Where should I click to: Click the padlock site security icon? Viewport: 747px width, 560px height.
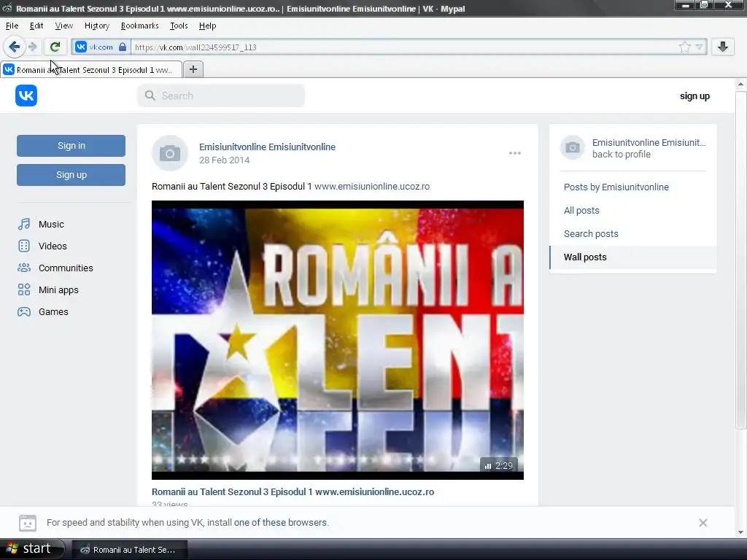pos(123,47)
